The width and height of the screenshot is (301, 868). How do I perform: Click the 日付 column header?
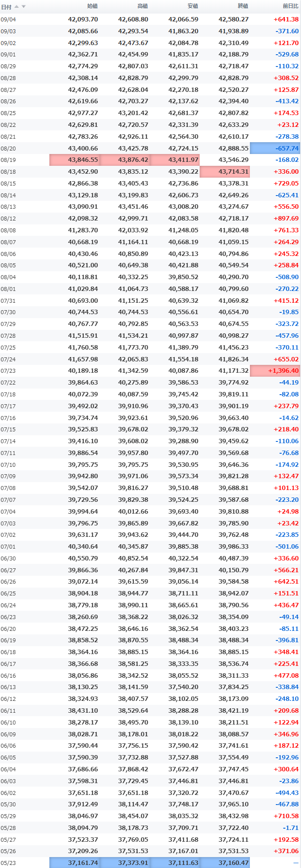[x=6, y=7]
